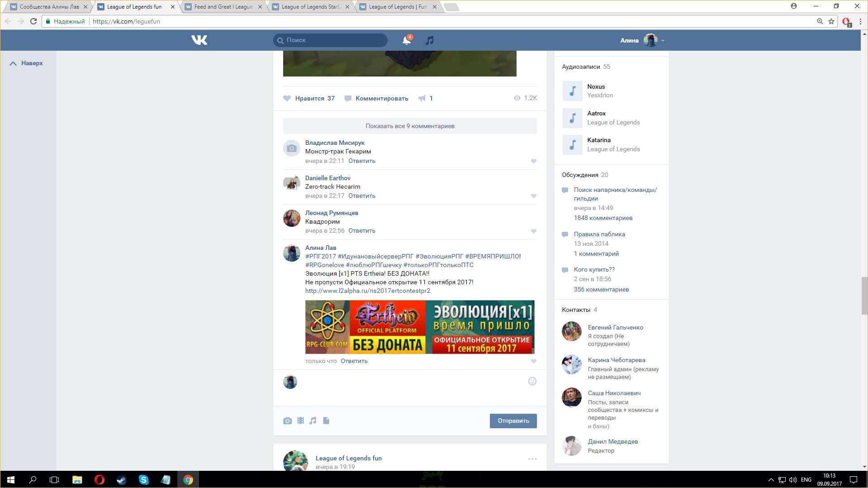The width and height of the screenshot is (868, 488).
Task: Open the Обсуждения section header
Action: 585,175
